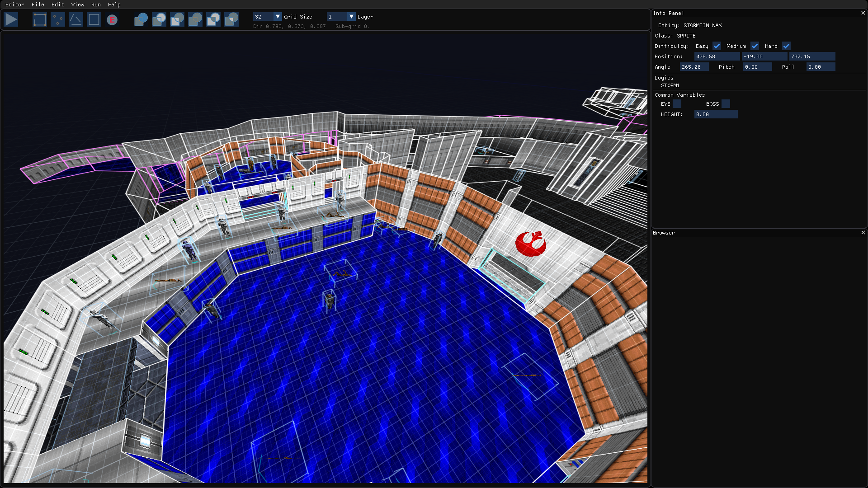The image size is (868, 488).
Task: Open the Editor menu
Action: pos(14,5)
